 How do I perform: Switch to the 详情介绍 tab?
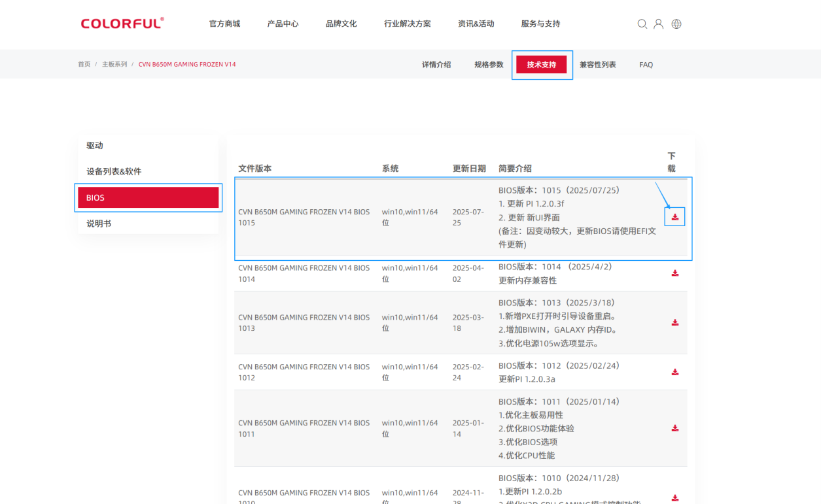click(x=436, y=64)
